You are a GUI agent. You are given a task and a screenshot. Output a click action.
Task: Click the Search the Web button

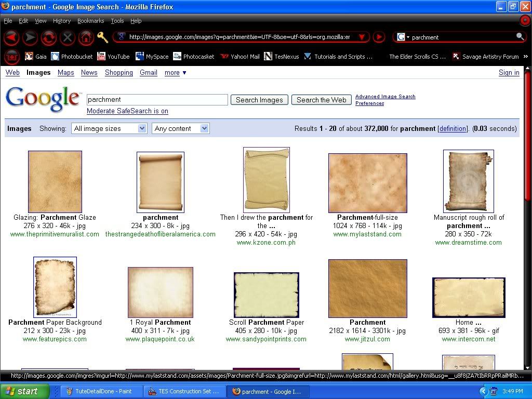pos(321,100)
